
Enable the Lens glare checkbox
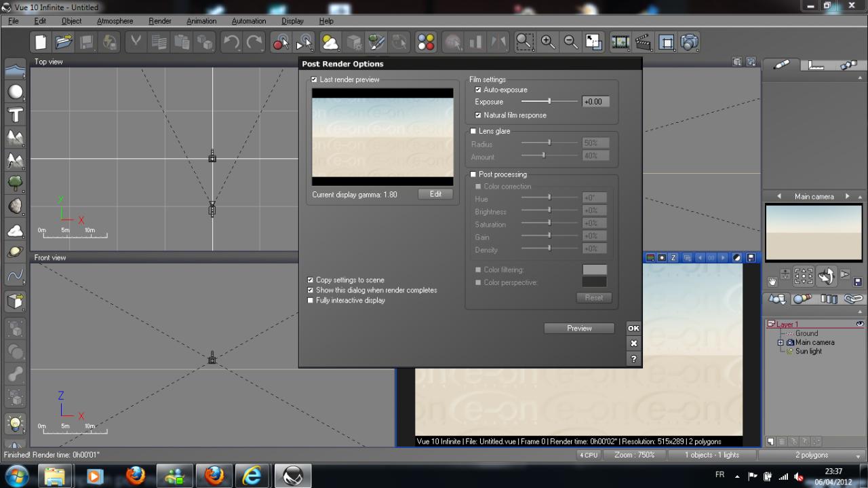(x=473, y=131)
